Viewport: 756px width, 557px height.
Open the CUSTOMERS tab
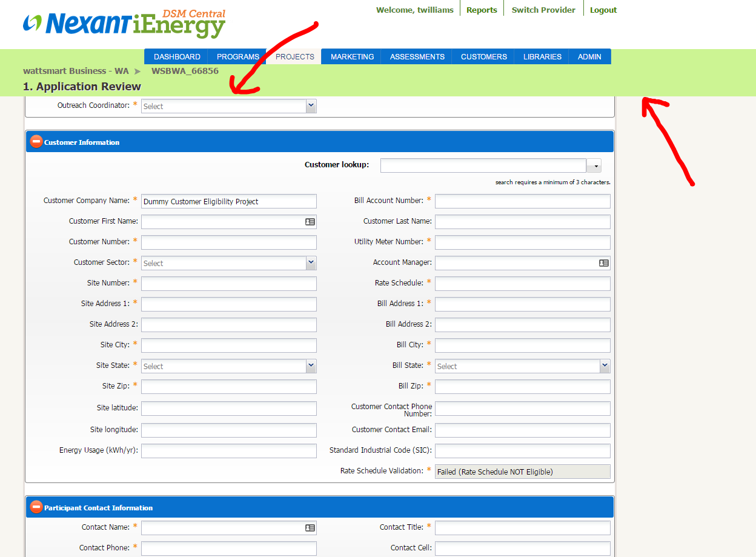(x=484, y=56)
